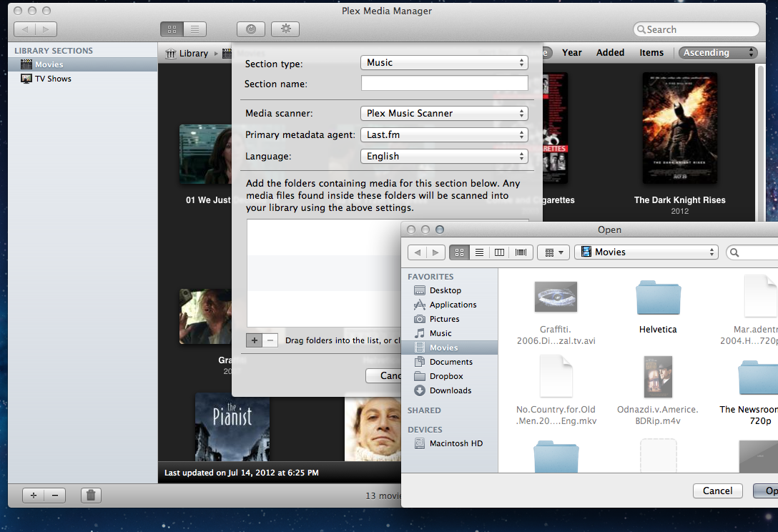
Task: Select The Pianist movie poster
Action: [232, 427]
